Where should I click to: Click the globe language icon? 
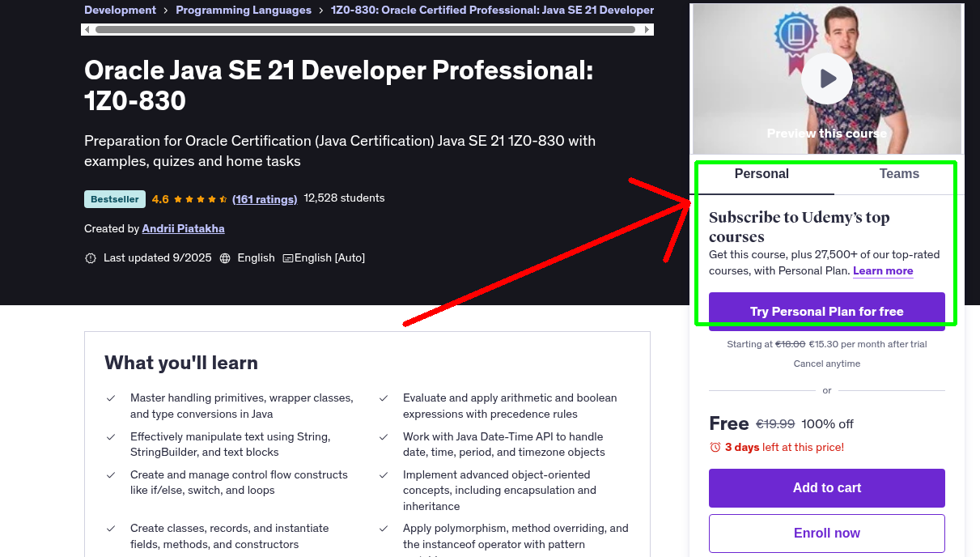224,258
